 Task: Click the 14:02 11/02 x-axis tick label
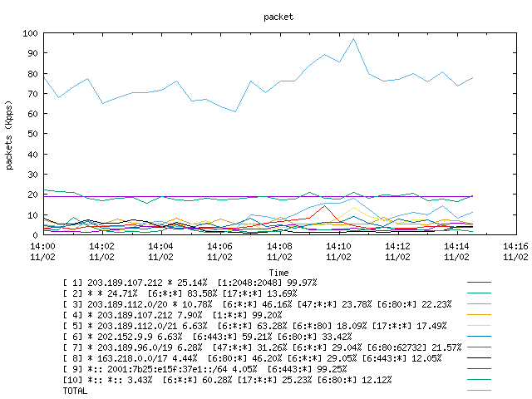click(101, 251)
